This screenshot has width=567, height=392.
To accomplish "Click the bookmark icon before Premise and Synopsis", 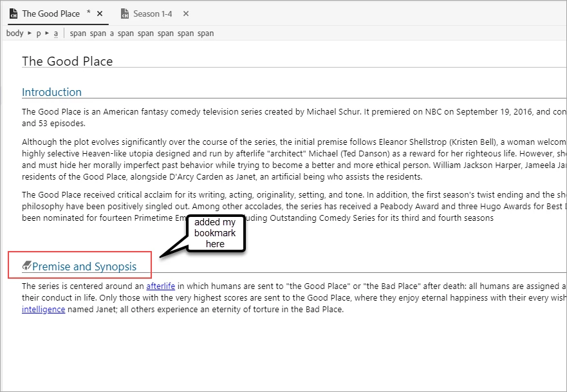I will (27, 266).
